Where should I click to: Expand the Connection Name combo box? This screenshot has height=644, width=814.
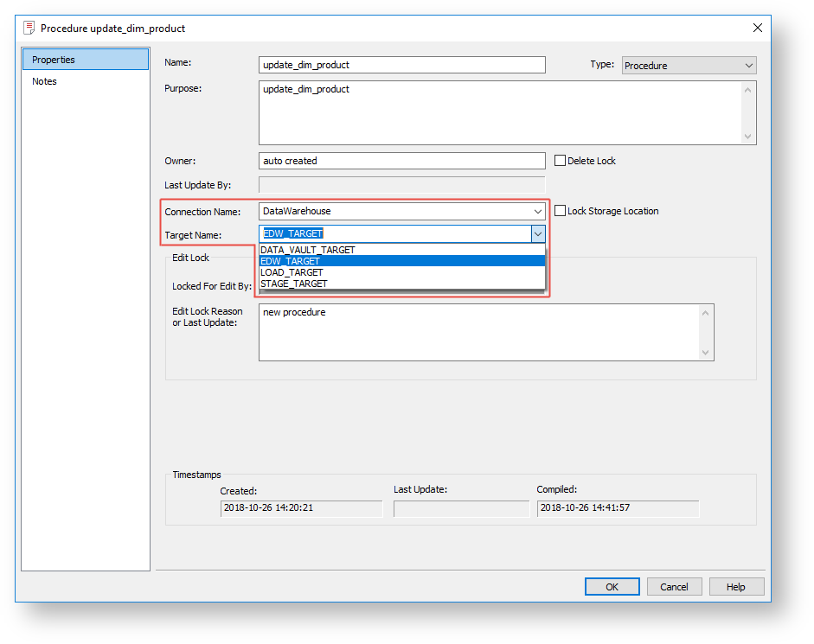point(537,211)
